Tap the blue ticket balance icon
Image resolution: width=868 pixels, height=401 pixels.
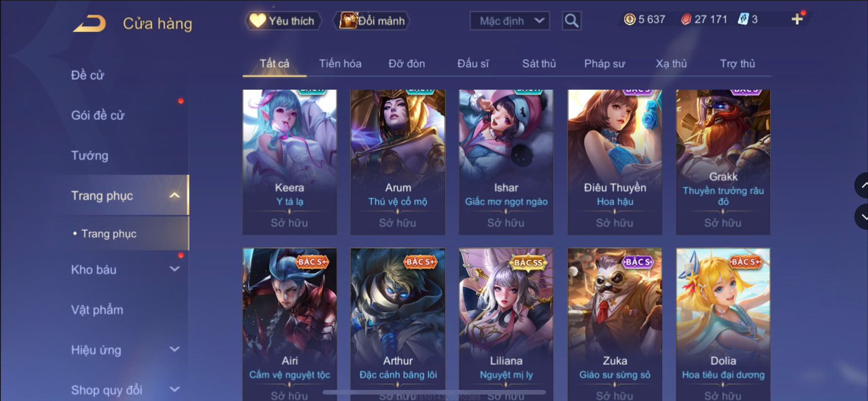[743, 19]
